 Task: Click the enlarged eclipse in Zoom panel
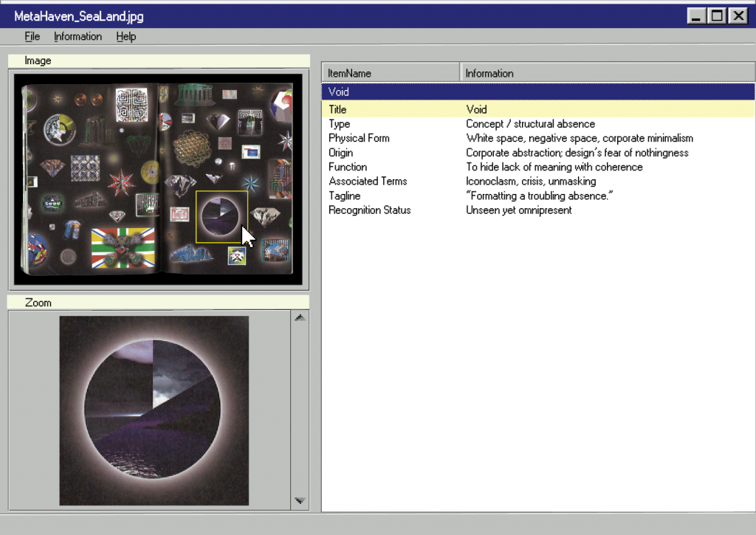point(154,410)
